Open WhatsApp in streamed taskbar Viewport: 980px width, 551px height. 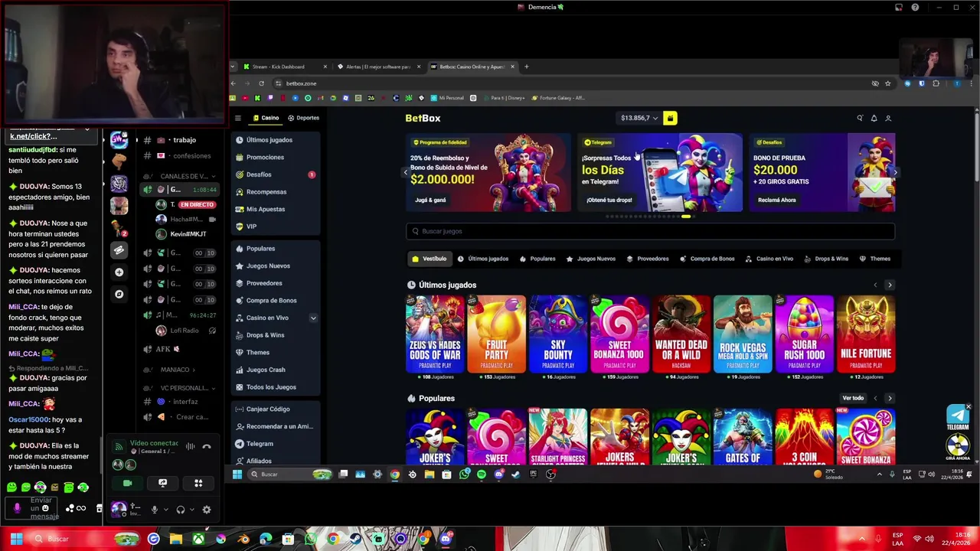coord(464,474)
